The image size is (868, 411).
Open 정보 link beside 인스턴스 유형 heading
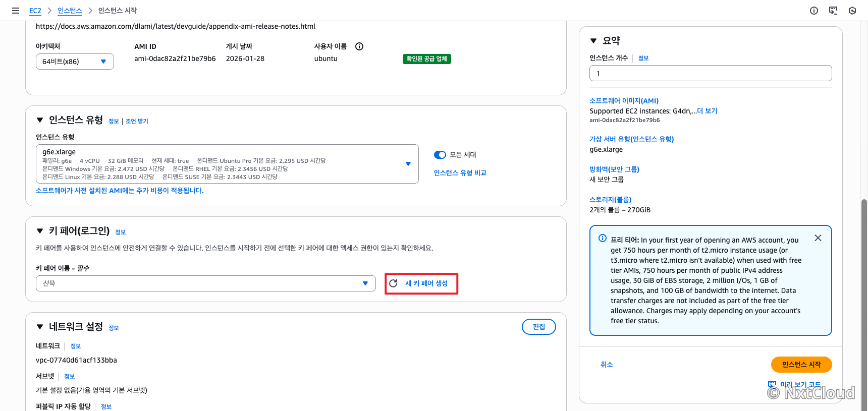point(114,121)
